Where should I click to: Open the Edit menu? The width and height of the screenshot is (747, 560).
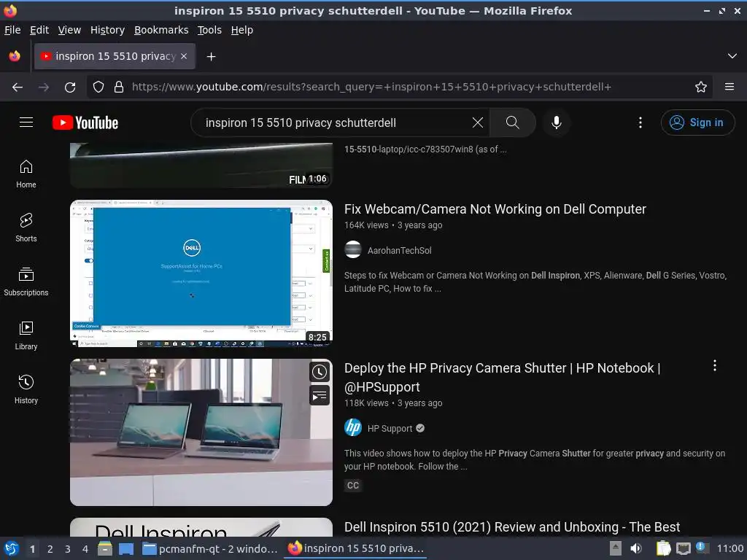(x=39, y=30)
